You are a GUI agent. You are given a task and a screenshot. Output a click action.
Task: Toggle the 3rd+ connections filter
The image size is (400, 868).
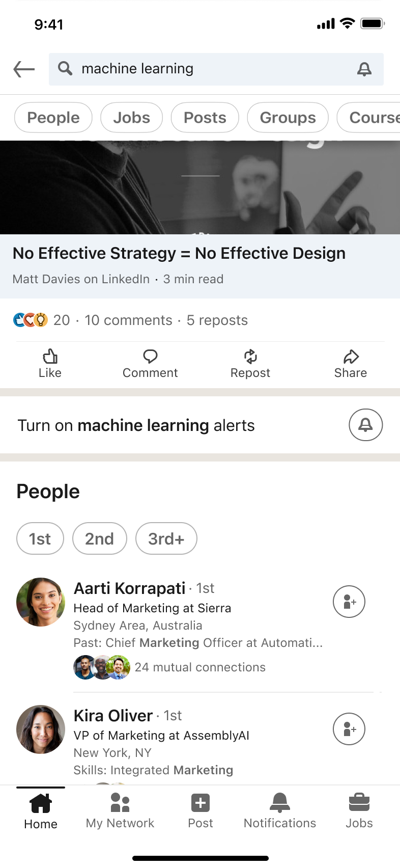tap(166, 538)
